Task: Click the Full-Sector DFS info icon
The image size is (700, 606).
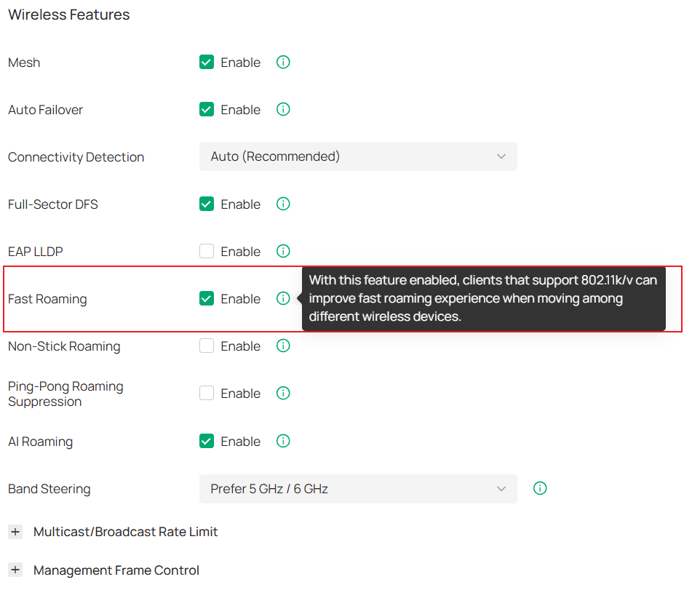Action: click(x=282, y=204)
